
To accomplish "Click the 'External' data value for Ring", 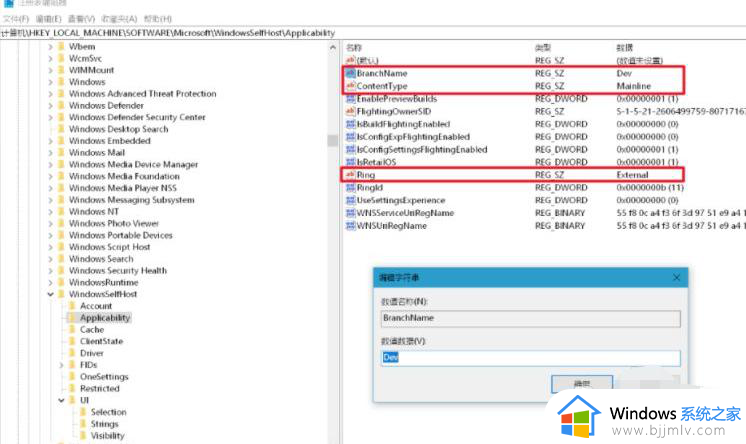I will [x=632, y=175].
